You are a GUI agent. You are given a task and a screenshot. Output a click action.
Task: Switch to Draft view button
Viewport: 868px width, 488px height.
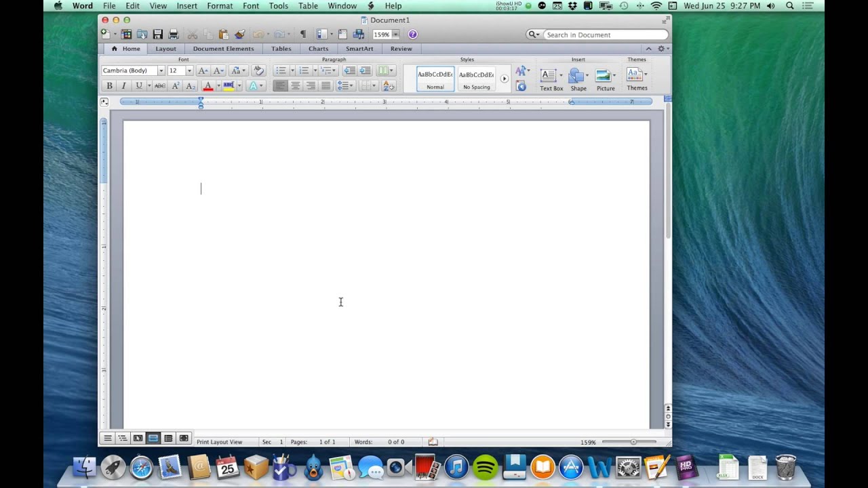pyautogui.click(x=107, y=439)
